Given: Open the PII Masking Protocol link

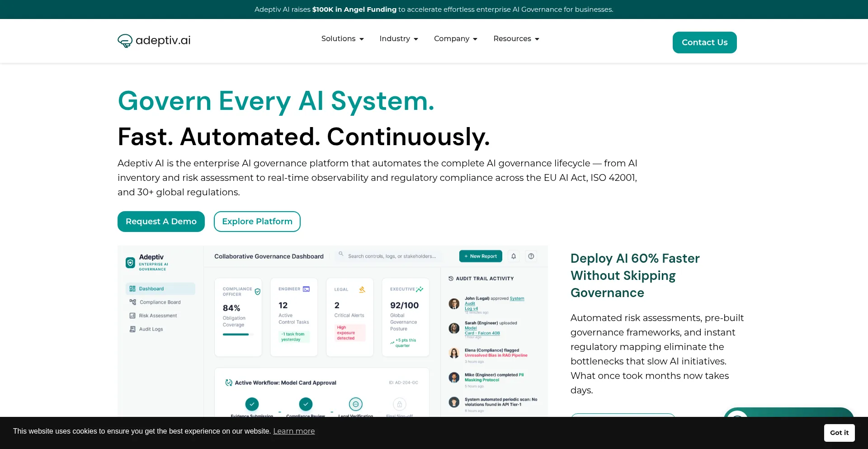Looking at the screenshot, I should pyautogui.click(x=494, y=378).
